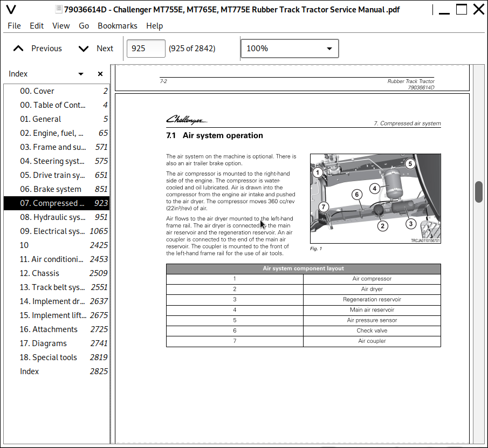Select 17. Diagrams entry

(57, 343)
